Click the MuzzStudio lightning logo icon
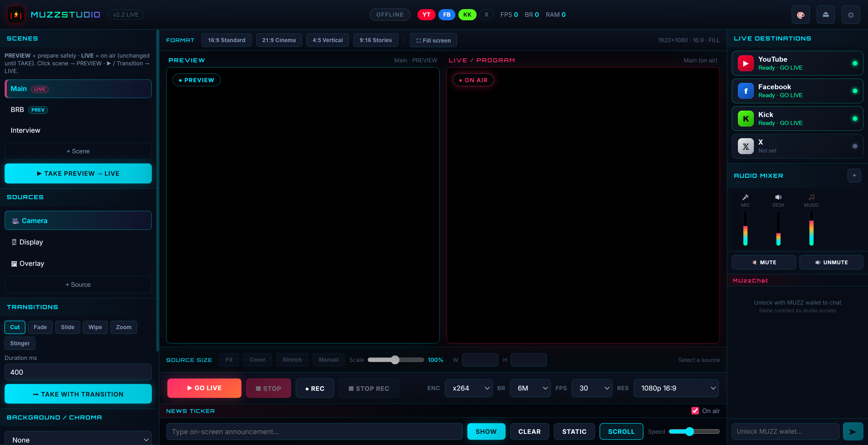 tap(15, 15)
